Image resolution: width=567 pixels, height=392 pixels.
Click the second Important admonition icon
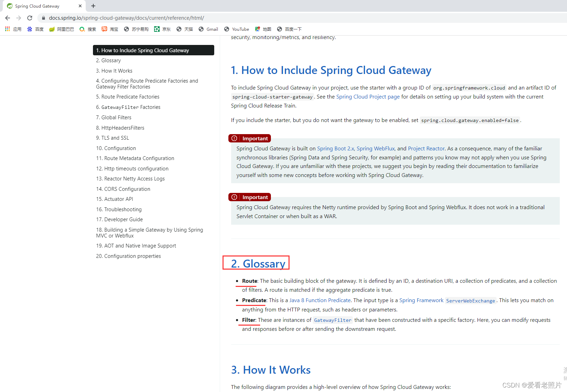click(x=234, y=197)
